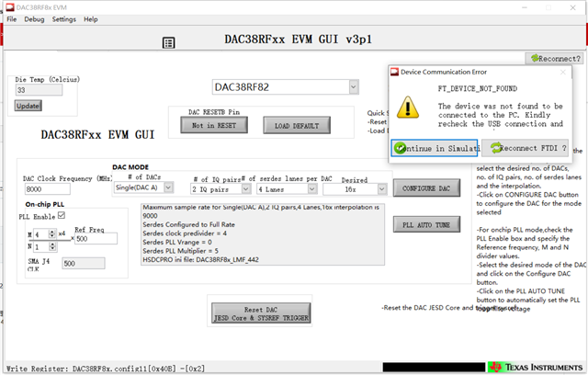Click the FT_DEVICE_NOT_FOUND error text

(x=478, y=89)
